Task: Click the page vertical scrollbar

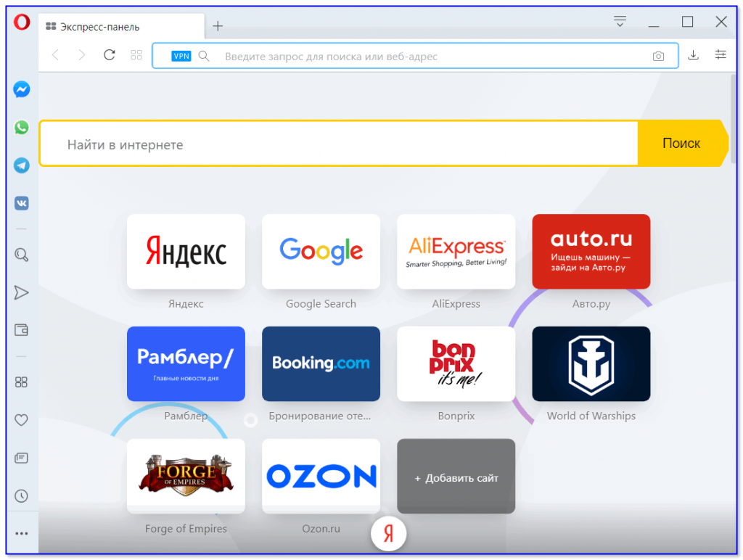Action: (x=734, y=116)
